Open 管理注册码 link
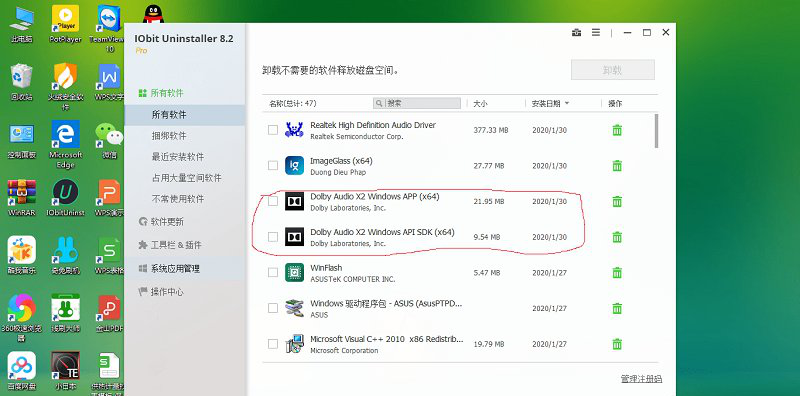The height and width of the screenshot is (411, 800). click(x=641, y=379)
